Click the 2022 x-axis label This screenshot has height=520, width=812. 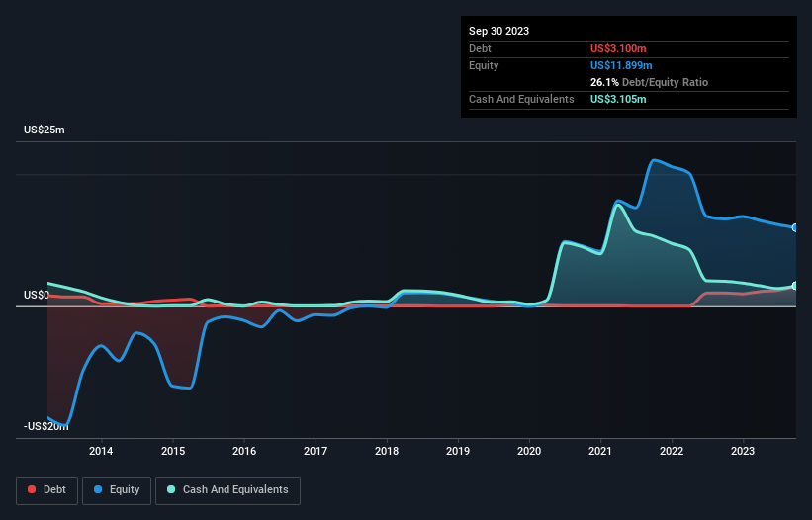pyautogui.click(x=672, y=451)
